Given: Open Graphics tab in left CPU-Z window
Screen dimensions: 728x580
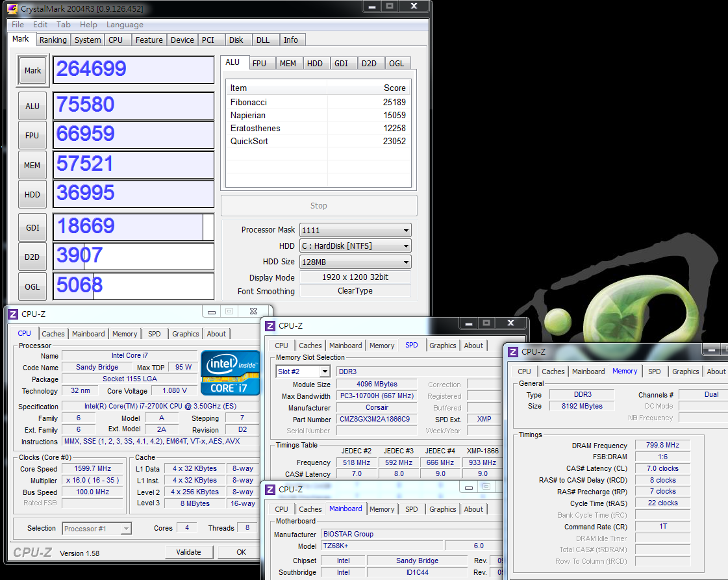Looking at the screenshot, I should tap(185, 334).
